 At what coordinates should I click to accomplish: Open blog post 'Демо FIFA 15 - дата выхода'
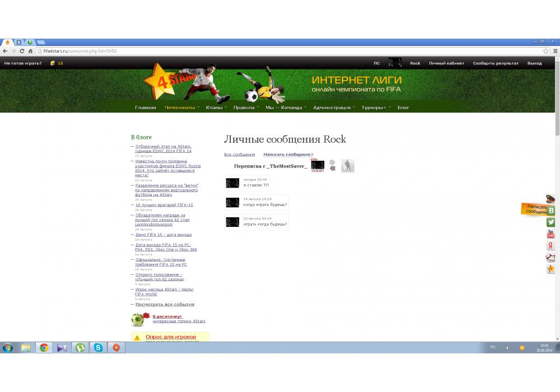coord(163,235)
